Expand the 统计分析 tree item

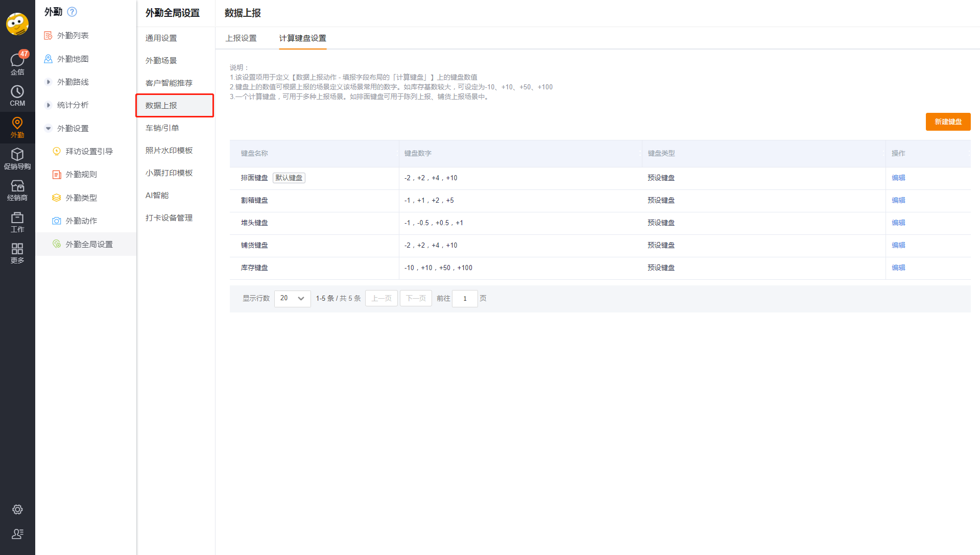coord(49,105)
